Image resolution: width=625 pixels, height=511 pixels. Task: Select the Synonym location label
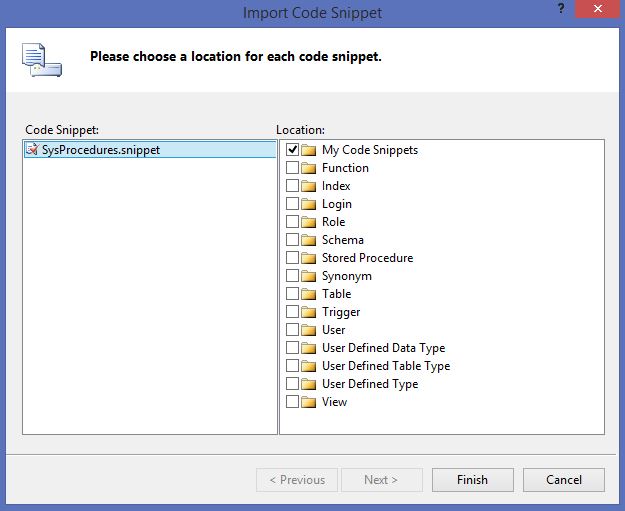(x=347, y=276)
